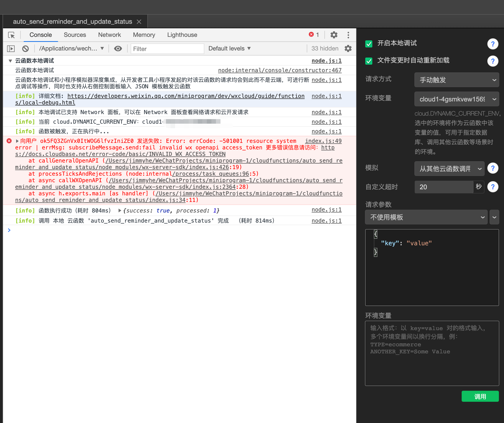Open the 不使用模板 template dropdown

[x=426, y=217]
